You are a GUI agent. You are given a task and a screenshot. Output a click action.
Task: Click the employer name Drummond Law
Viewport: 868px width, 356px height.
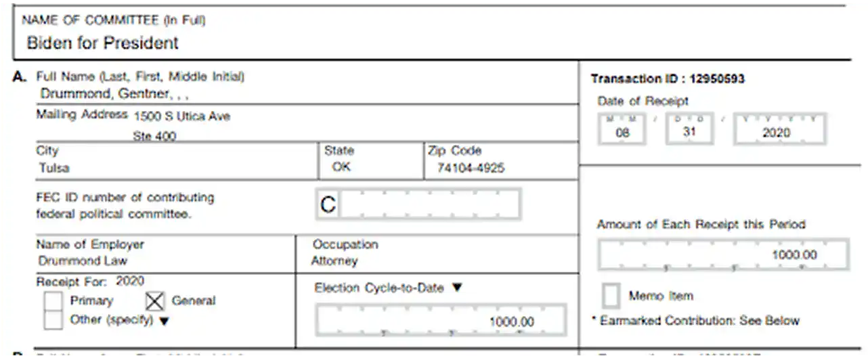(x=83, y=261)
